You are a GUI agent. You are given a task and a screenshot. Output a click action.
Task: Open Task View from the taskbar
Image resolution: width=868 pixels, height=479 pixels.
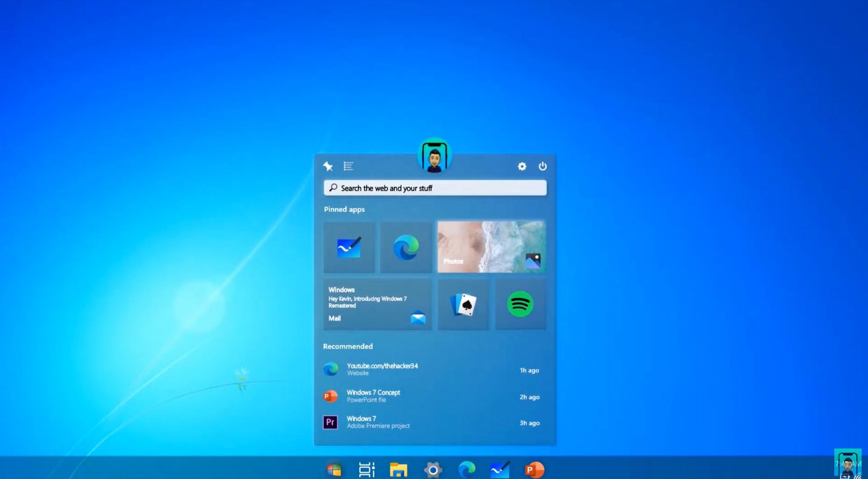pyautogui.click(x=367, y=469)
